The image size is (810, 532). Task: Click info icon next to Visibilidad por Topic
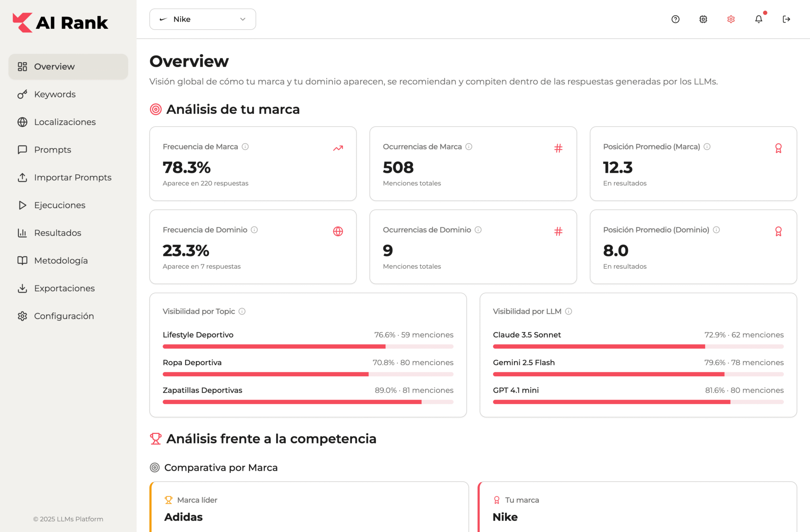point(242,311)
